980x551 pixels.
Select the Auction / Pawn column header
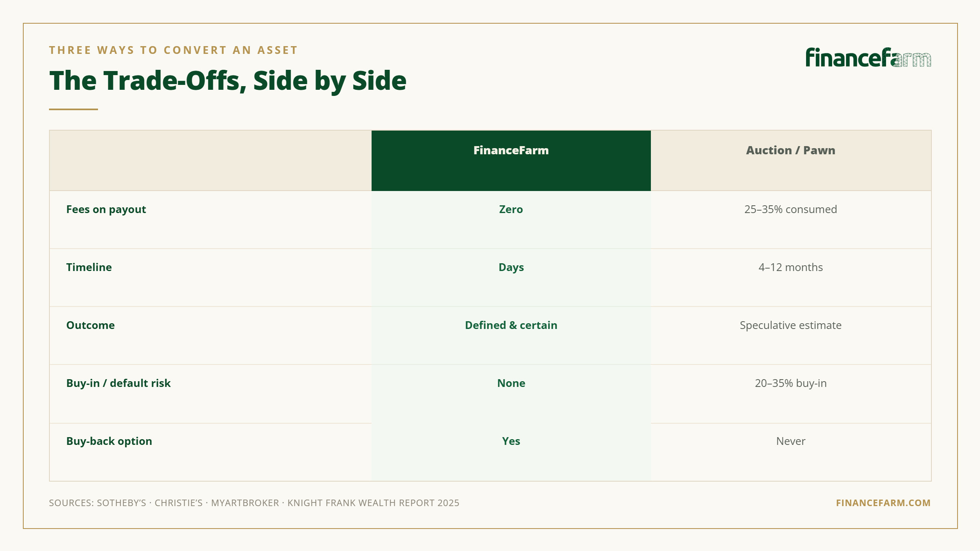(x=791, y=160)
